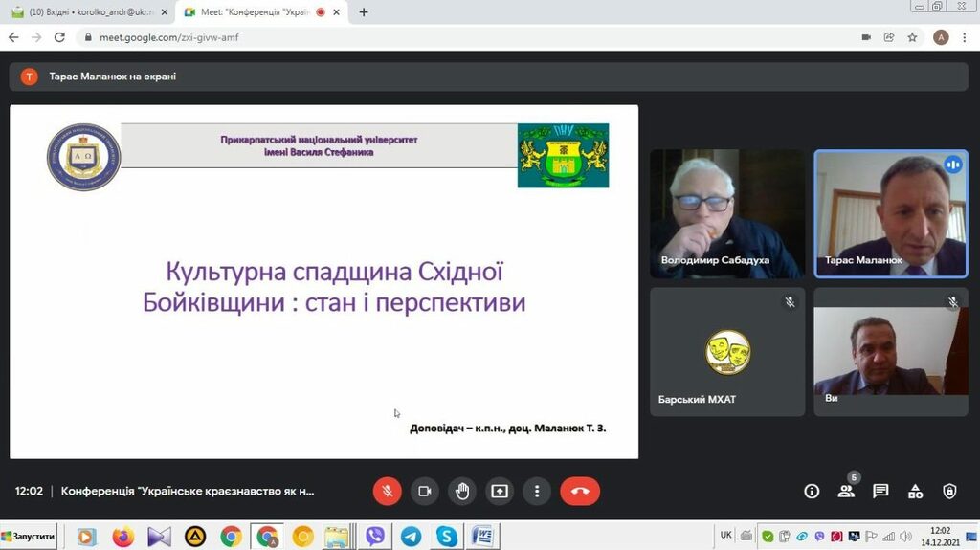Open the Telegram icon in the taskbar
Viewport: 980px width, 550px height.
click(x=411, y=536)
